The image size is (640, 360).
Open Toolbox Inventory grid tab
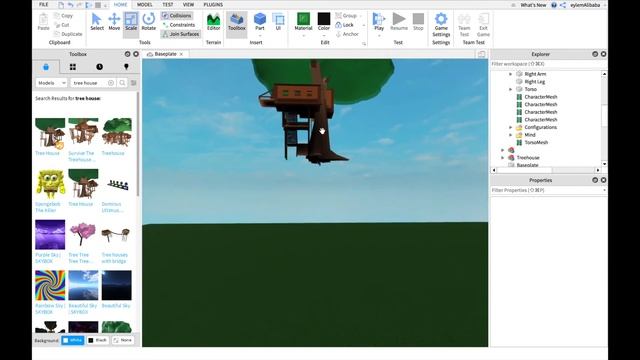point(73,67)
